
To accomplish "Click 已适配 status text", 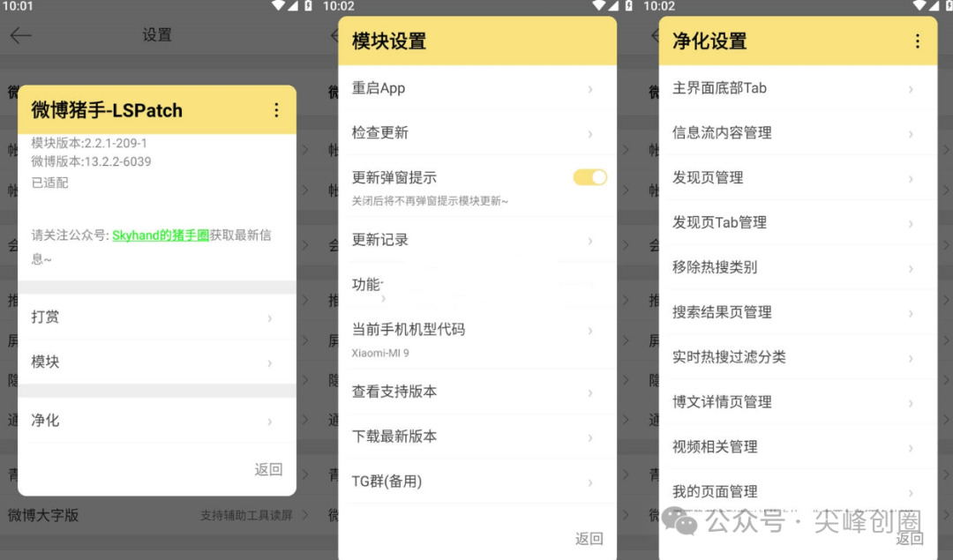I will coord(49,183).
